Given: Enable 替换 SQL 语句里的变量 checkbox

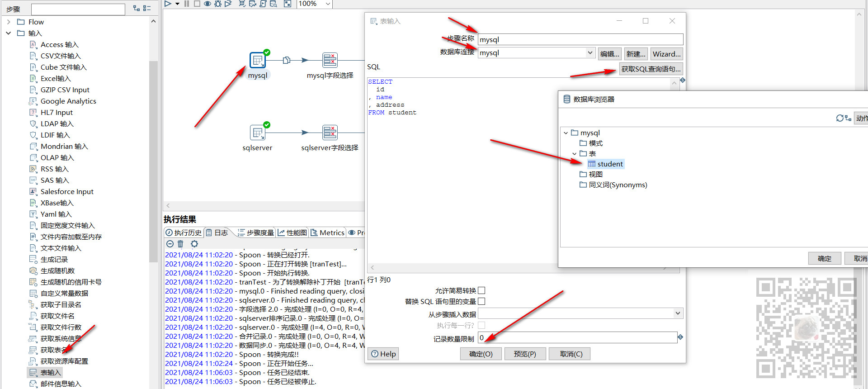Looking at the screenshot, I should 481,301.
